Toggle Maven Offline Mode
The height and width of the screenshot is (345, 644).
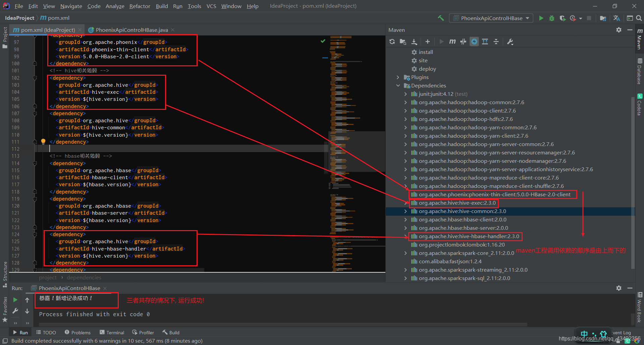point(463,42)
